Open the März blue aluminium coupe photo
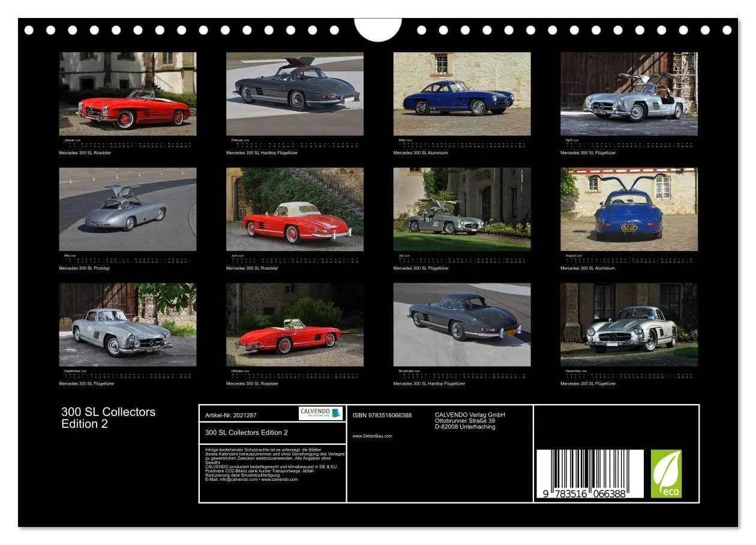 [x=462, y=94]
